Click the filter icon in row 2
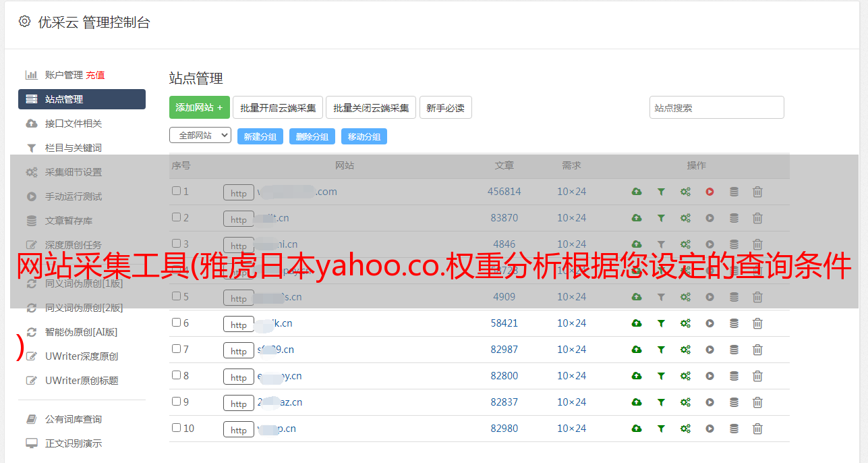 click(x=661, y=218)
